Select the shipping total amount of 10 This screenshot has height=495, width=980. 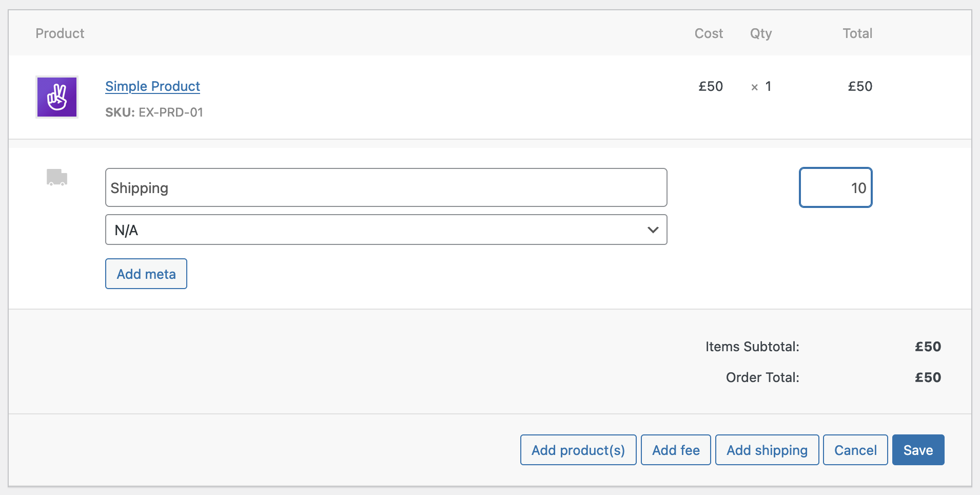click(835, 187)
